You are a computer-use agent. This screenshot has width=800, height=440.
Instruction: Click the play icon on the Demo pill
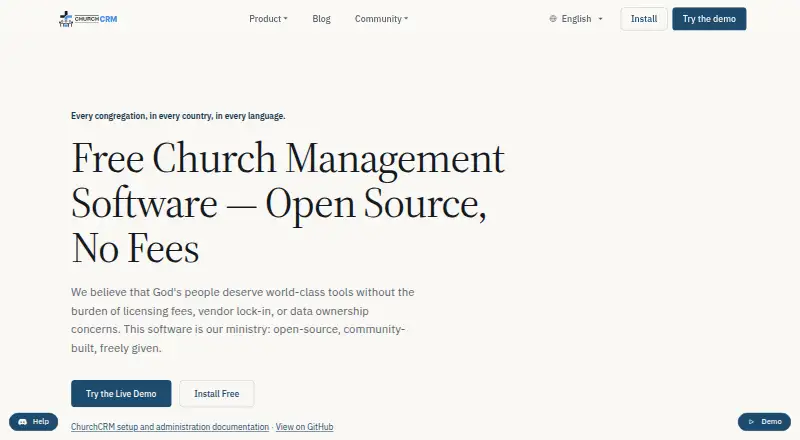click(x=751, y=422)
